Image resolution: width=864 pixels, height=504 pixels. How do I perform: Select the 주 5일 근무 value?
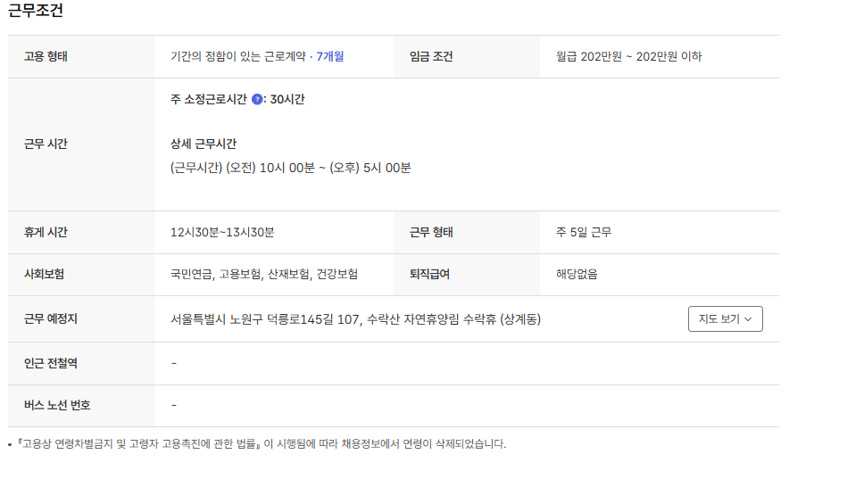click(x=584, y=232)
